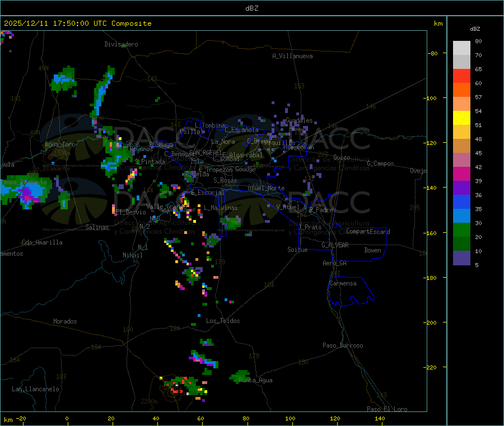Click the Atuel_Norte label

click(266, 188)
